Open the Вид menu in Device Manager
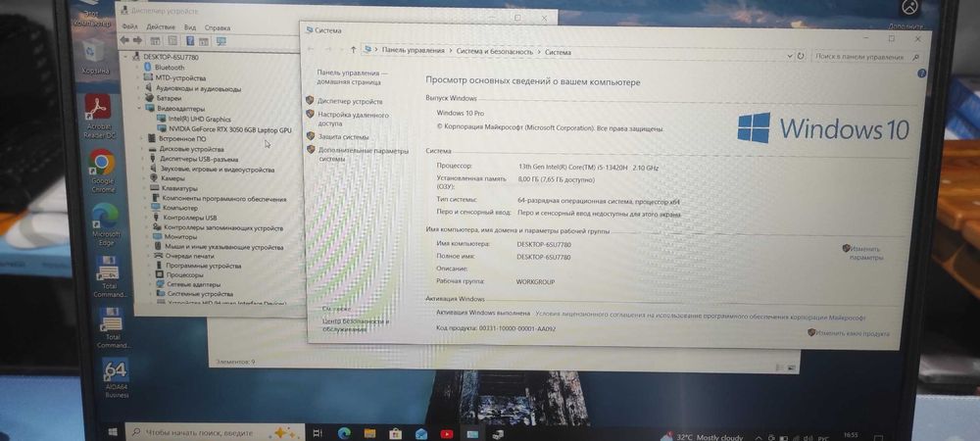The image size is (980, 441). (x=190, y=27)
